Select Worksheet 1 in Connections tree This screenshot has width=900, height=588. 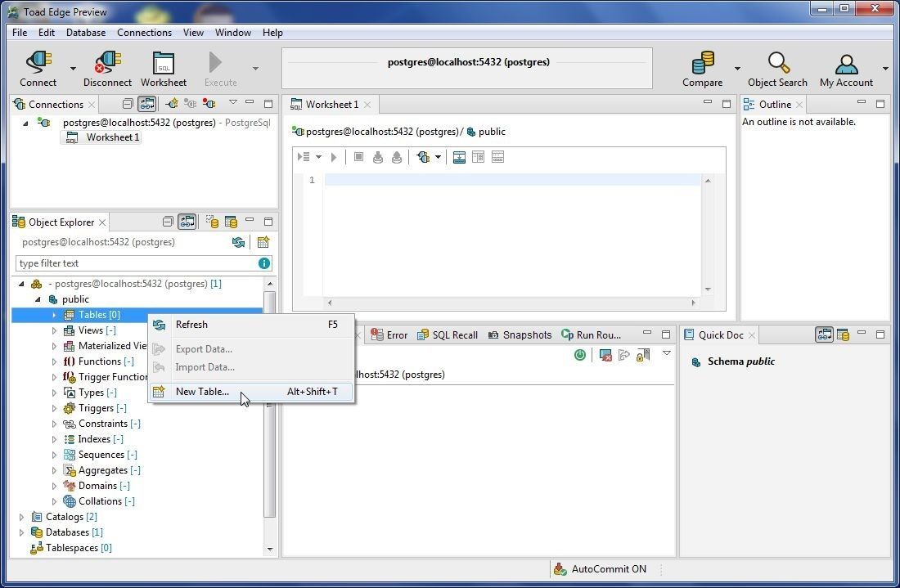pyautogui.click(x=102, y=137)
